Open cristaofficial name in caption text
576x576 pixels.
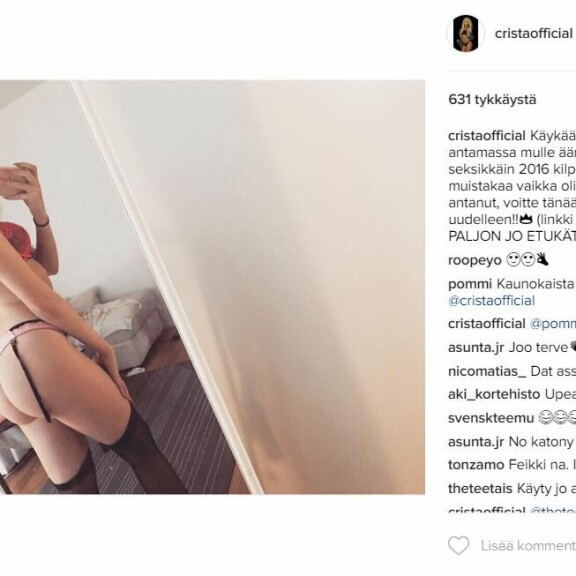(x=487, y=136)
